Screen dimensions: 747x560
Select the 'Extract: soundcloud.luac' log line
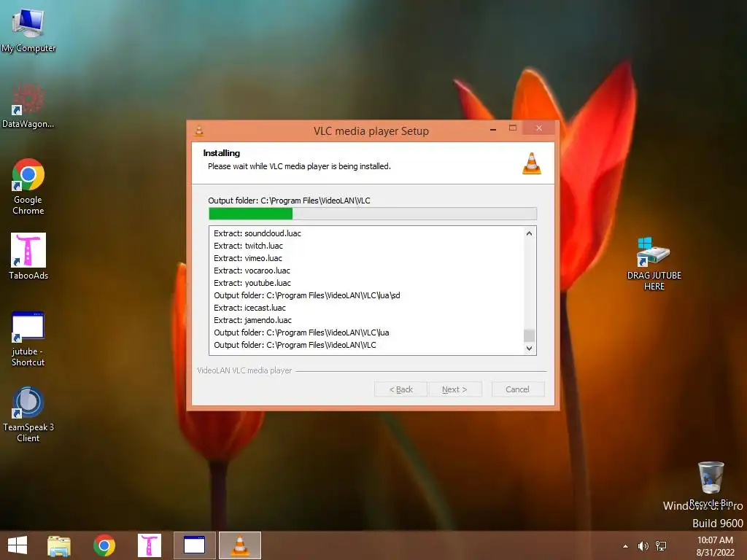pyautogui.click(x=258, y=233)
